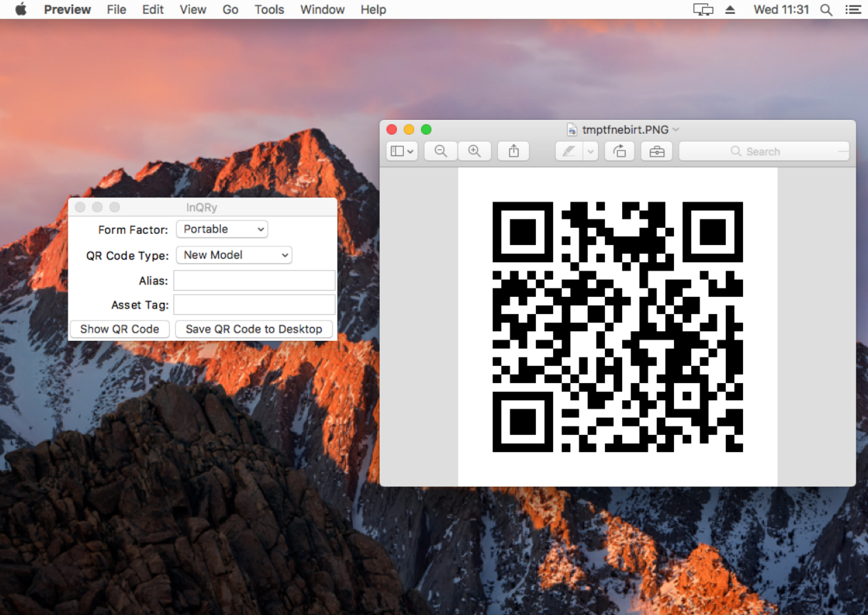Open the View menu

[x=193, y=10]
